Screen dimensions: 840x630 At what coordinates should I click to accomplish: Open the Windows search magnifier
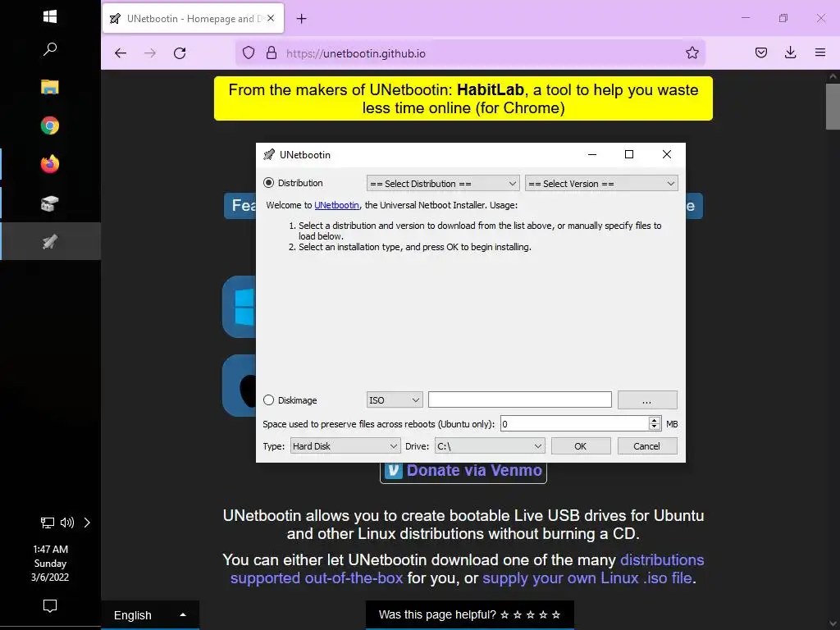[x=50, y=50]
